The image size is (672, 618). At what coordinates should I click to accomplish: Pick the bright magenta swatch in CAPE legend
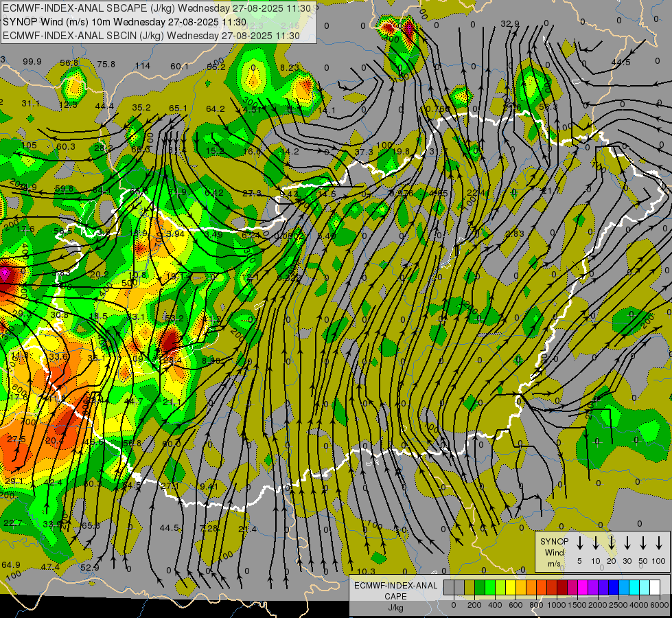(x=583, y=588)
